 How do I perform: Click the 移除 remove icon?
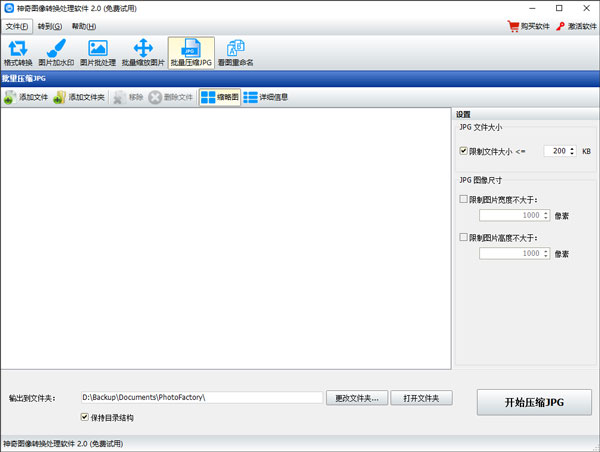coord(119,97)
